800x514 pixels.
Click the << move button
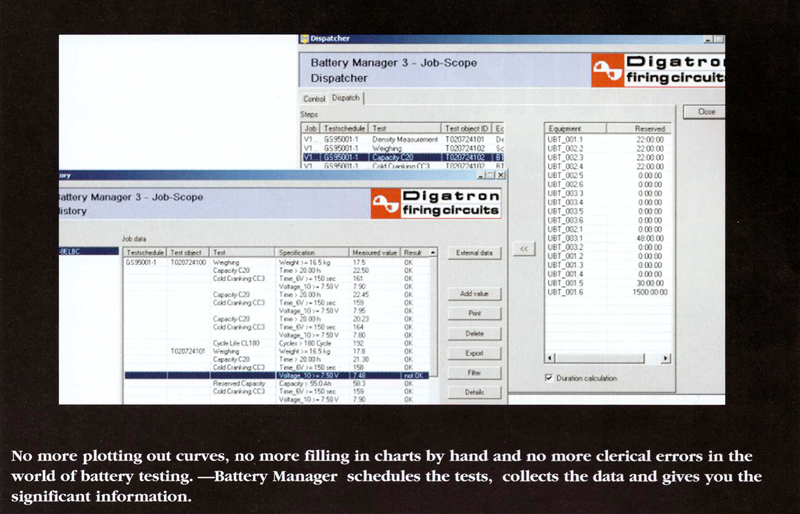524,249
